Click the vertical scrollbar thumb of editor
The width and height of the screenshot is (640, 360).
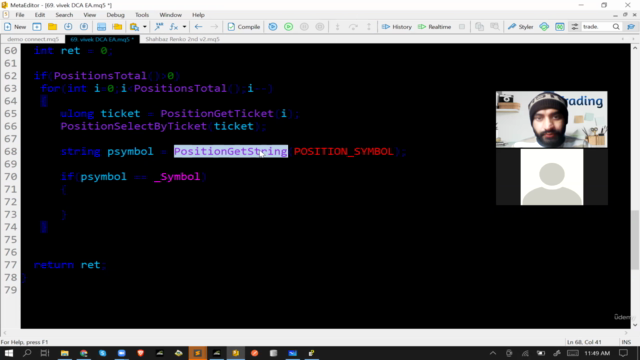(x=635, y=239)
